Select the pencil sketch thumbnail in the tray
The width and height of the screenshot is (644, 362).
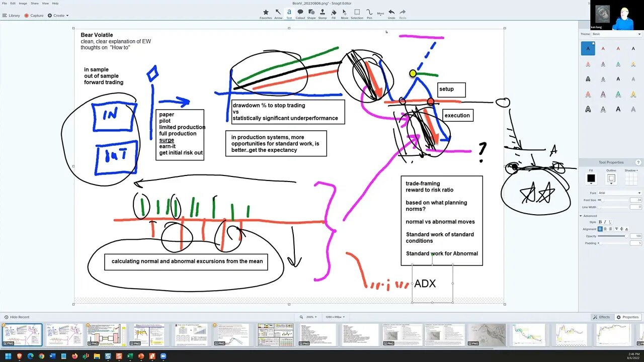tap(487, 335)
